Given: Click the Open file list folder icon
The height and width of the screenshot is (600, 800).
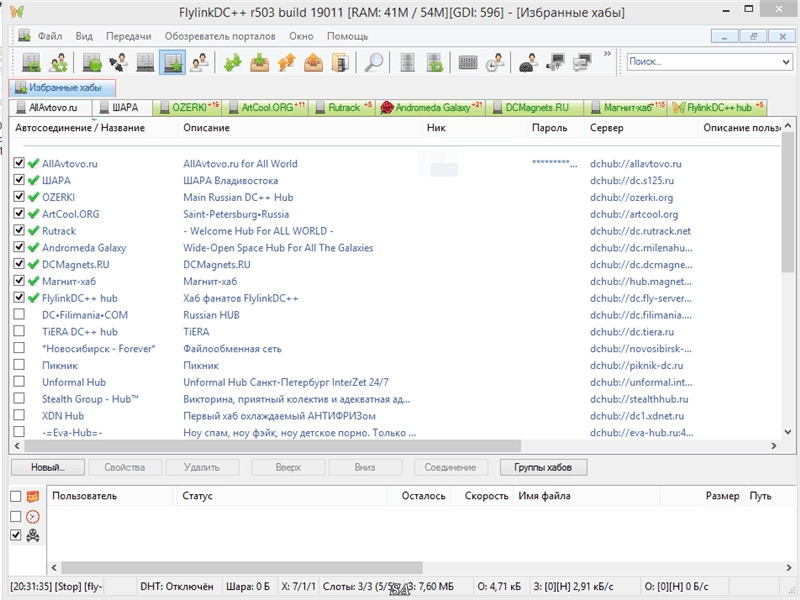Looking at the screenshot, I should [x=340, y=62].
